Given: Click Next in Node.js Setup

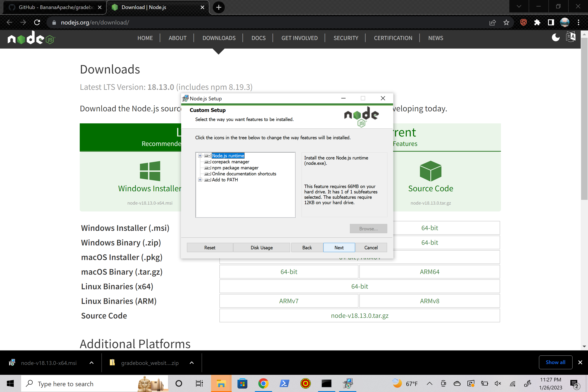Looking at the screenshot, I should (x=339, y=248).
